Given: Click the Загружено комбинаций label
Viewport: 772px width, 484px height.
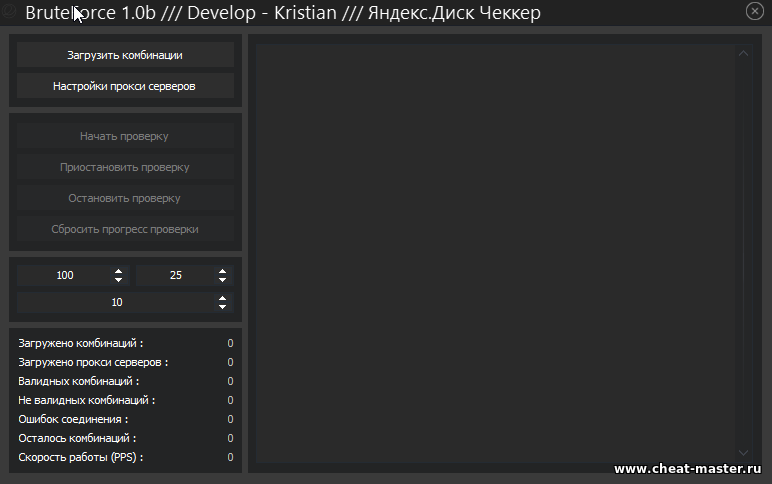Looking at the screenshot, I should coord(81,343).
